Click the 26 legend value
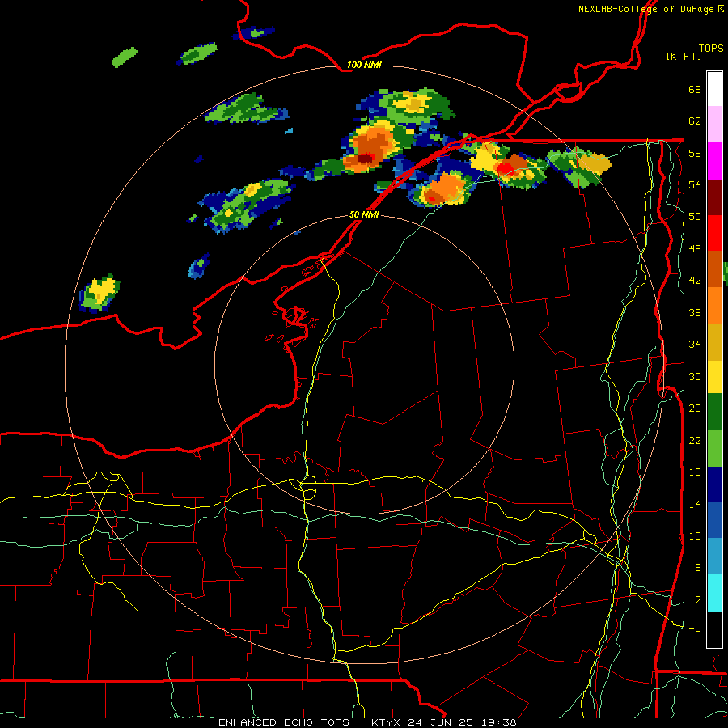Image resolution: width=728 pixels, height=728 pixels. (x=695, y=408)
